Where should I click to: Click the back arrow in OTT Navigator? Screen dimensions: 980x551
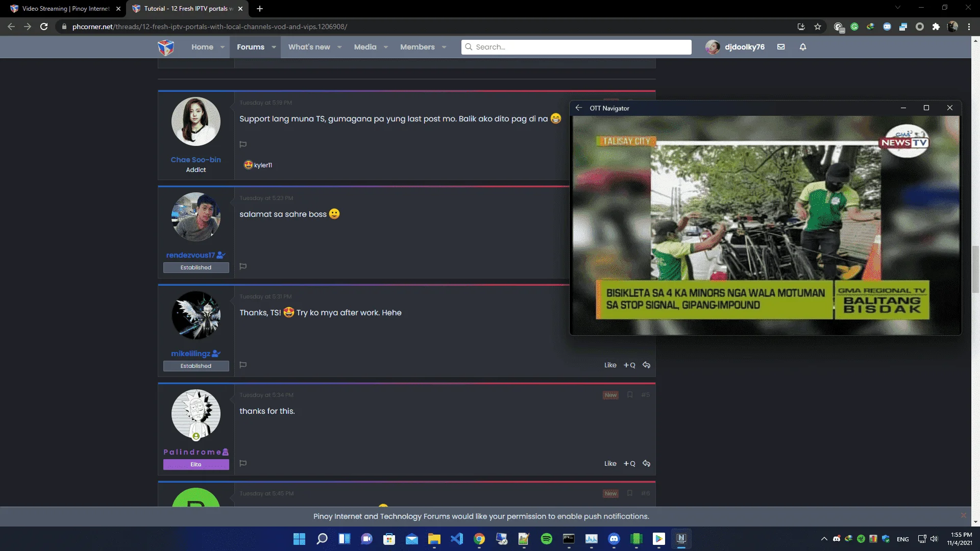[x=579, y=108]
